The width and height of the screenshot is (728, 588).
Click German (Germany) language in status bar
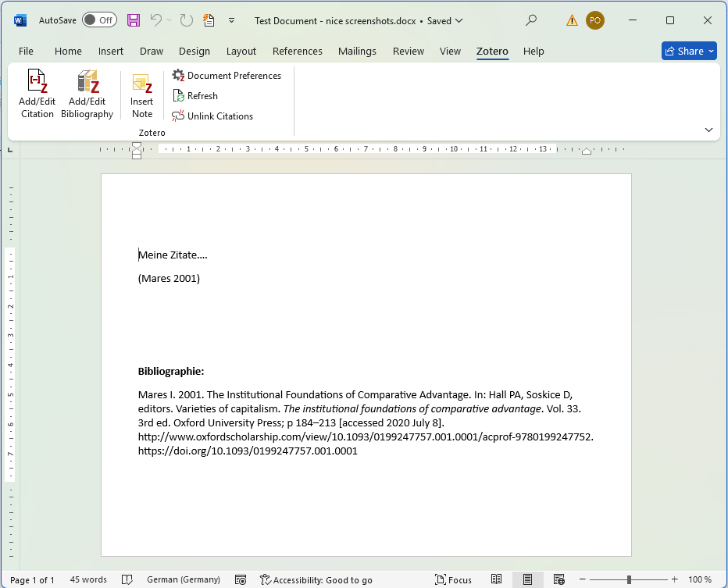click(183, 579)
